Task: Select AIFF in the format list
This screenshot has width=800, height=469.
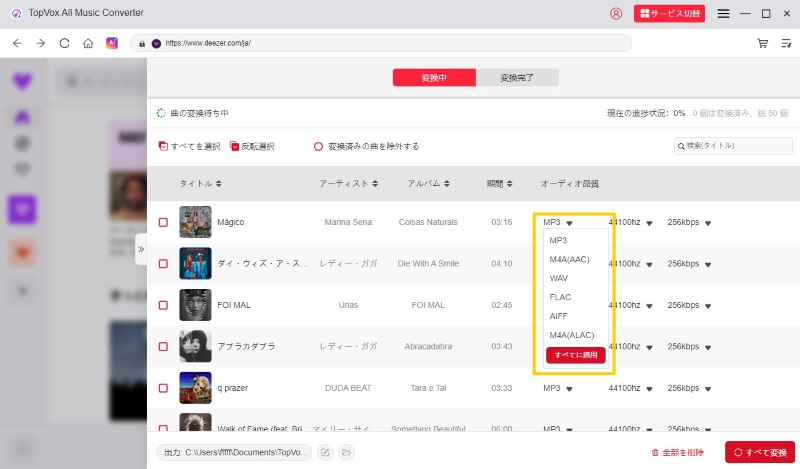Action: [x=559, y=316]
